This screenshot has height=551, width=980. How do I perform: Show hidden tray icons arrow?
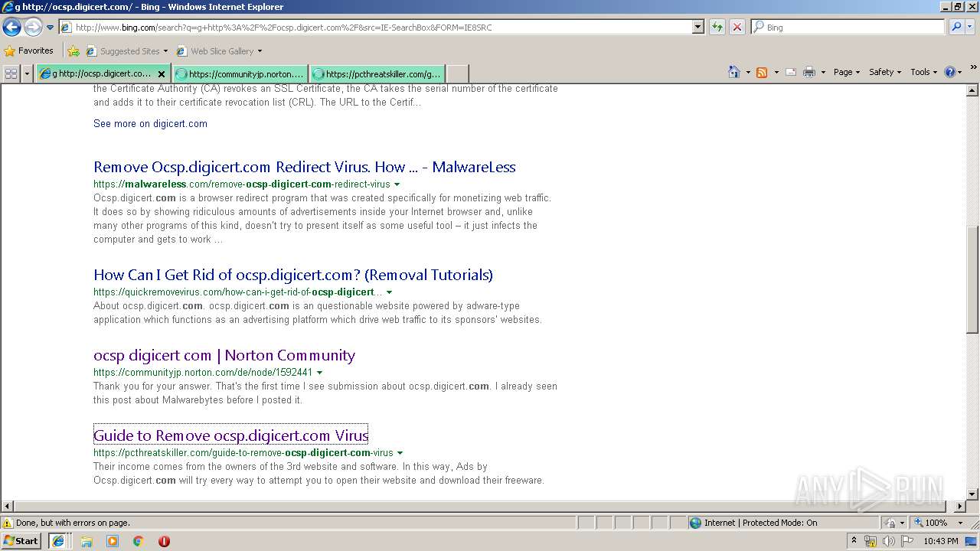point(854,541)
